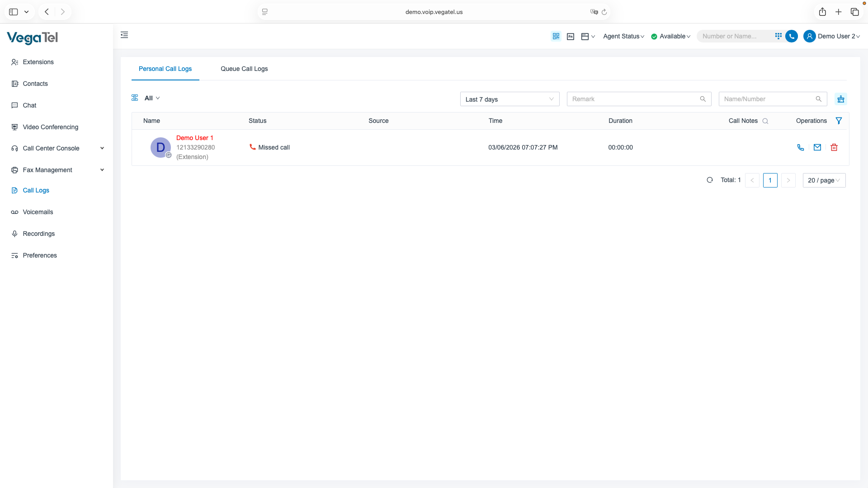Expand the Agent Status dropdown

click(x=623, y=36)
